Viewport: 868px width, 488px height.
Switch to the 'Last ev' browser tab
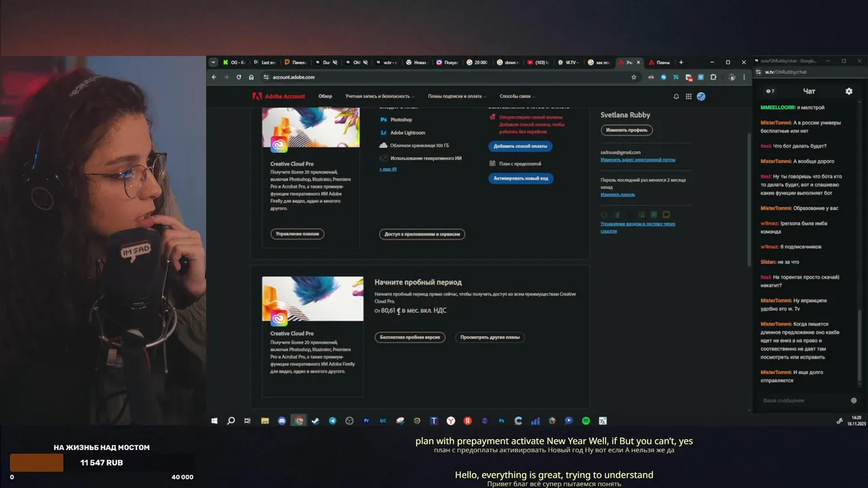point(265,62)
